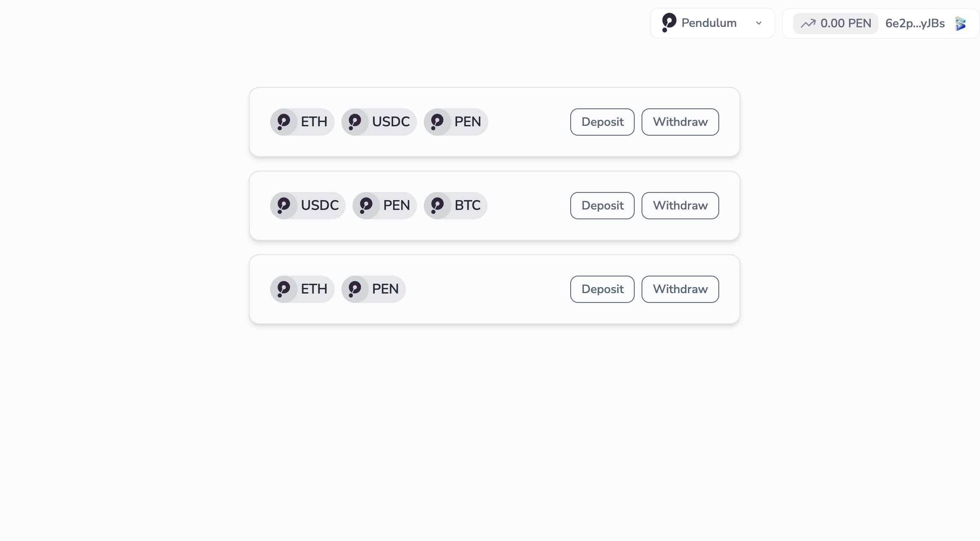Click the USDC token icon in the first pool
Screen dimensions: 980x541
pyautogui.click(x=355, y=122)
